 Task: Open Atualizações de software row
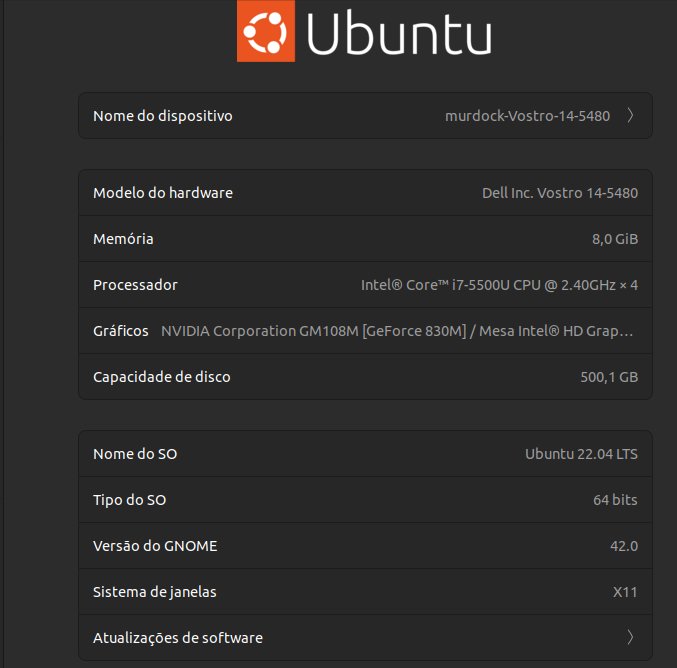[365, 637]
